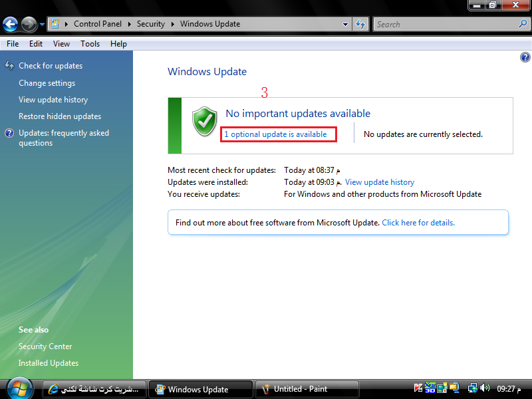Open Restore hidden updates link
The height and width of the screenshot is (399, 532).
(60, 116)
